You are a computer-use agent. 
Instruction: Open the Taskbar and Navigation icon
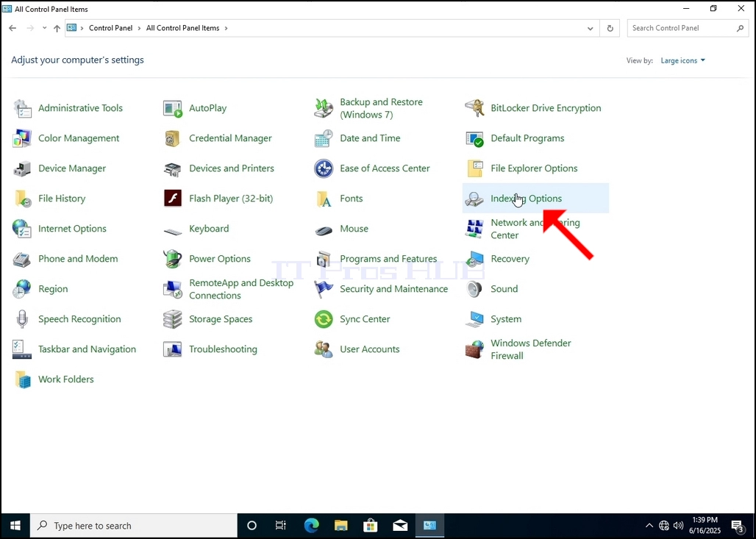coord(22,349)
